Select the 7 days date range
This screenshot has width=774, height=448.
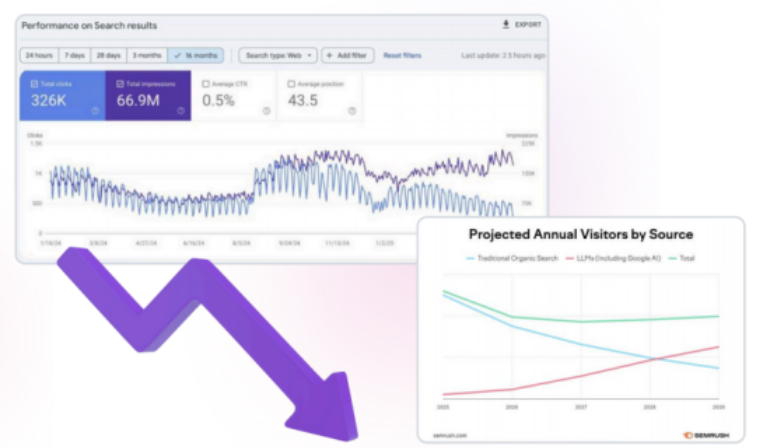(x=75, y=55)
